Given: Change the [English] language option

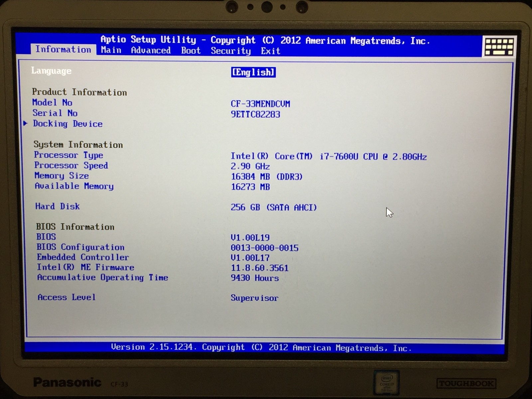Looking at the screenshot, I should 253,72.
